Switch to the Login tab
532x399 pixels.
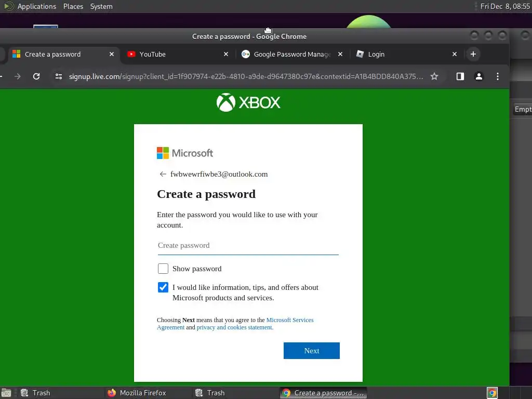[x=406, y=54]
